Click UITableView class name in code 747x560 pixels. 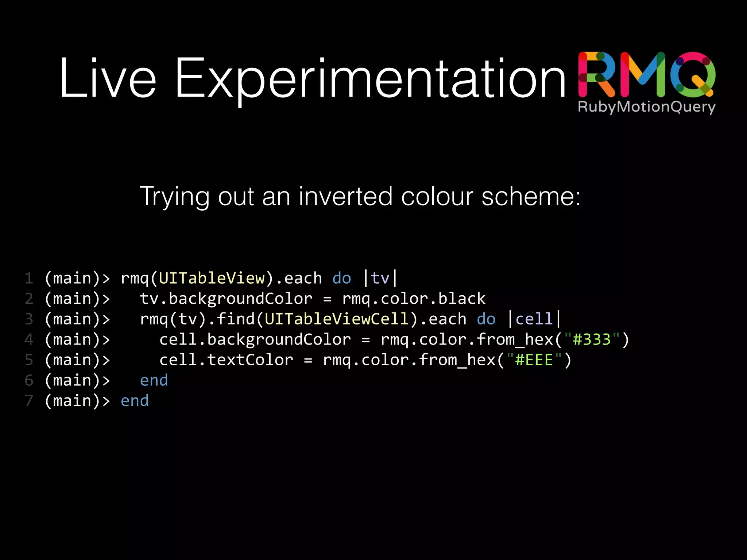[212, 279]
